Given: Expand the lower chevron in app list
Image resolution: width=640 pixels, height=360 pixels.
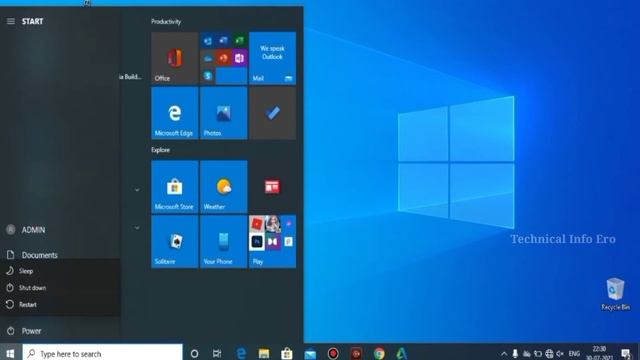Looking at the screenshot, I should [x=137, y=228].
